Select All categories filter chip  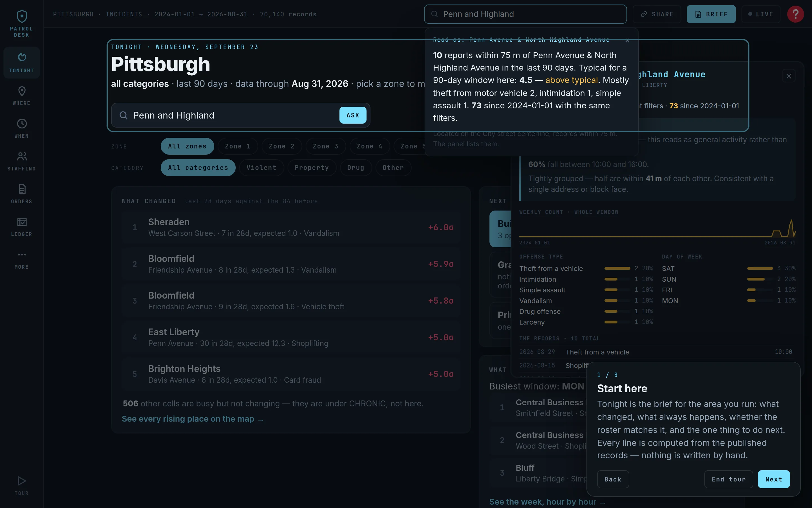[198, 168]
